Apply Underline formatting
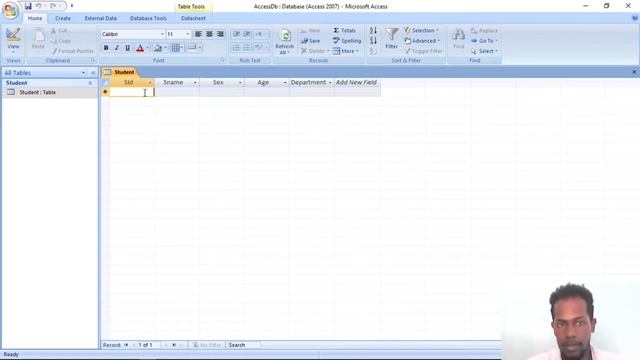Viewport: 640px width, 360px height. [128, 48]
